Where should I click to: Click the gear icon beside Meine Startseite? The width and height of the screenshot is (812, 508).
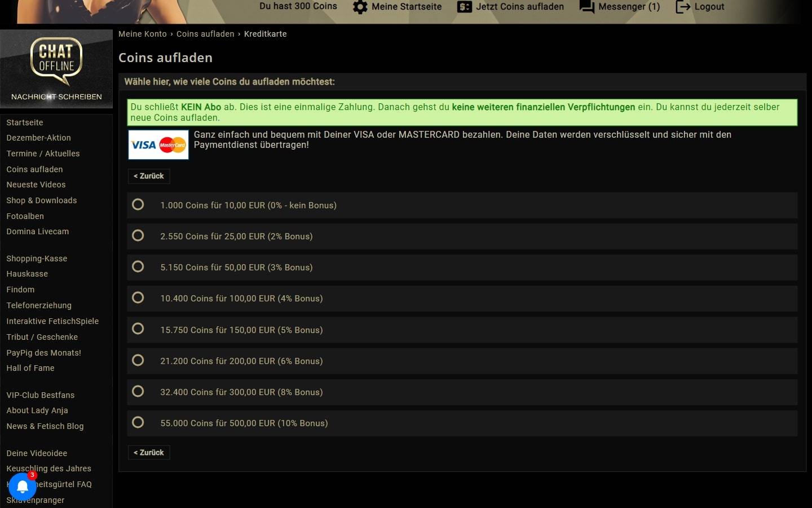[360, 7]
